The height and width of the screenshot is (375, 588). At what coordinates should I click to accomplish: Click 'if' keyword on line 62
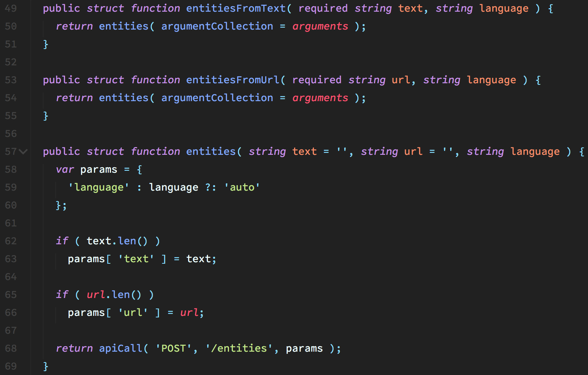(62, 241)
